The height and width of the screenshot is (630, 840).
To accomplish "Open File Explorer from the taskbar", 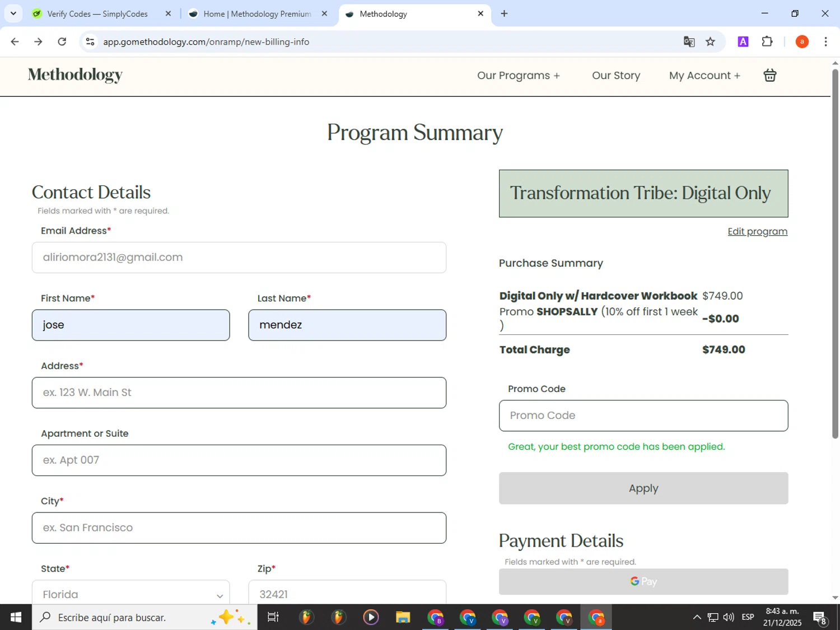I will (403, 617).
